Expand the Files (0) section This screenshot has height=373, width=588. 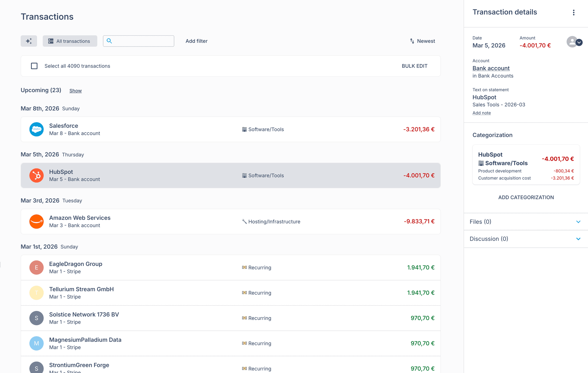[x=526, y=222]
